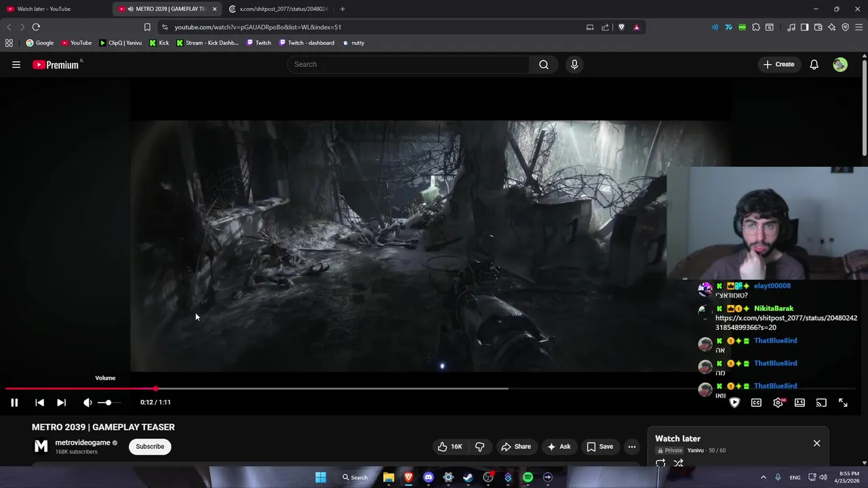Open Twitch - dashboard bookmark
868x488 pixels.
tap(307, 43)
